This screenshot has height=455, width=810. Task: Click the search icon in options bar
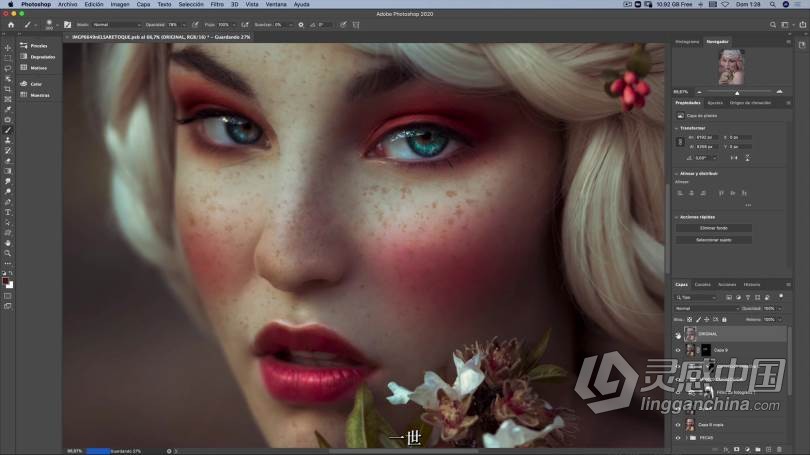(773, 25)
